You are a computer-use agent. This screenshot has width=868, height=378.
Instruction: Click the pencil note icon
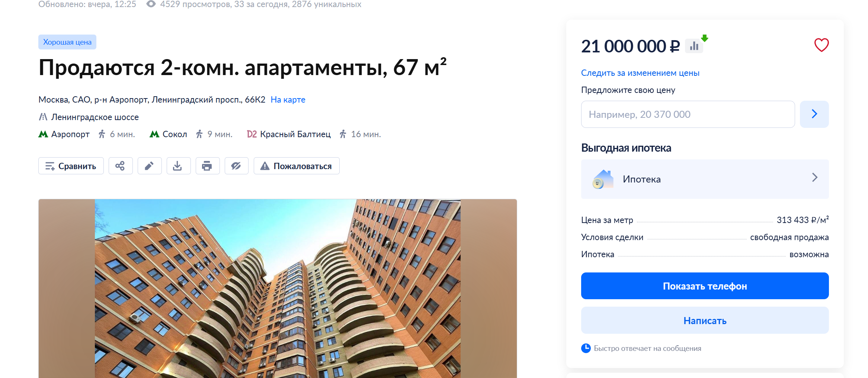[150, 166]
